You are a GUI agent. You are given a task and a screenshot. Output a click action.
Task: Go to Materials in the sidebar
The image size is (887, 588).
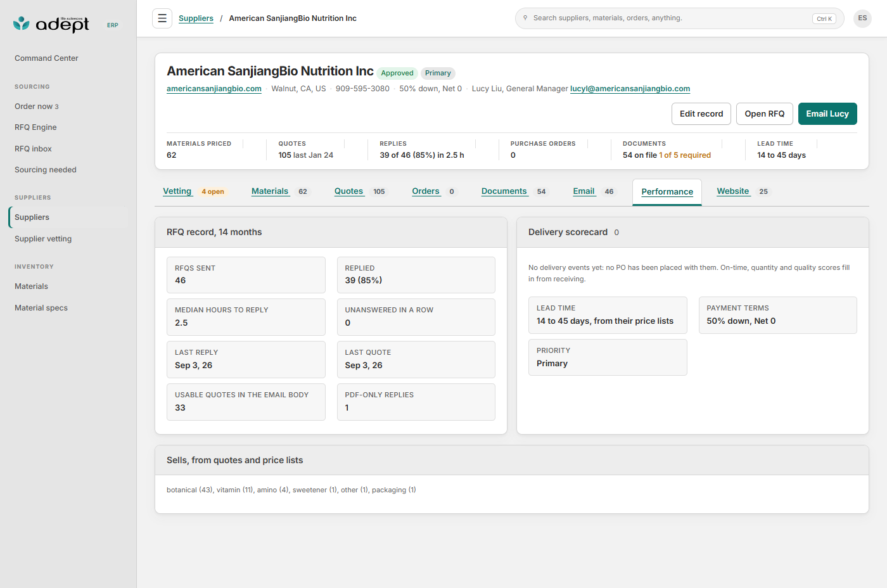pyautogui.click(x=68, y=286)
